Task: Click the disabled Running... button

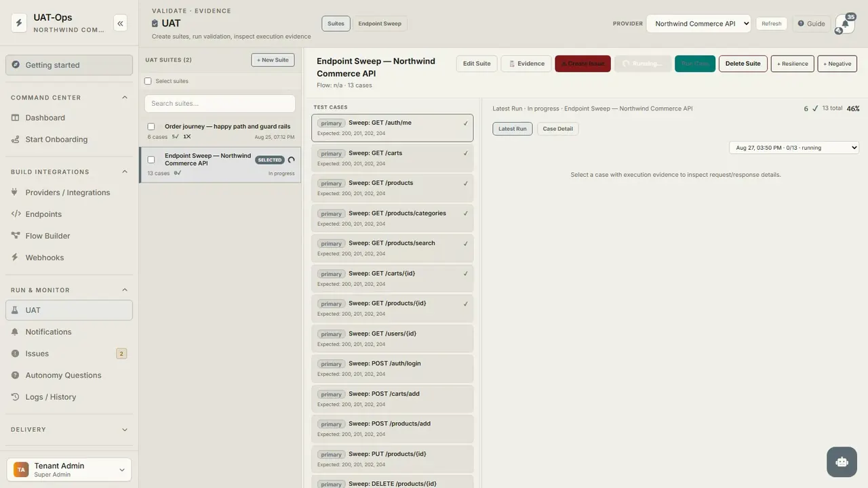Action: (643, 64)
